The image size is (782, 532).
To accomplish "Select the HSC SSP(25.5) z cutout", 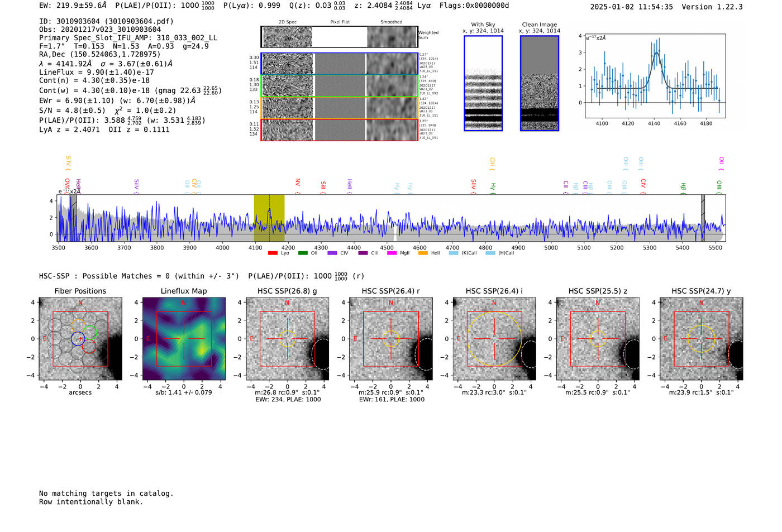I will tap(598, 339).
